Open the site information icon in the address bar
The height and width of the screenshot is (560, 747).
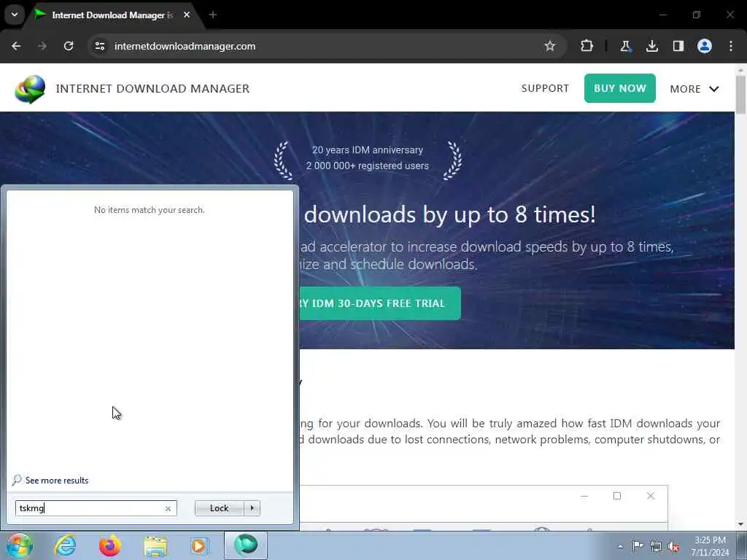[99, 46]
